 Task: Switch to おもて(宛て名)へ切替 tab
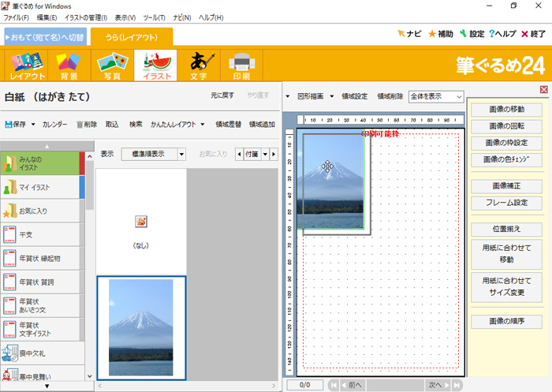tap(45, 36)
